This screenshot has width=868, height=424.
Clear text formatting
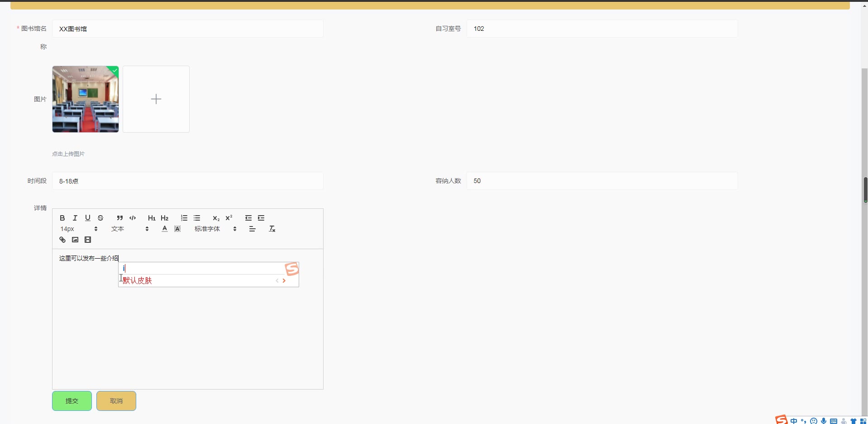[272, 229]
